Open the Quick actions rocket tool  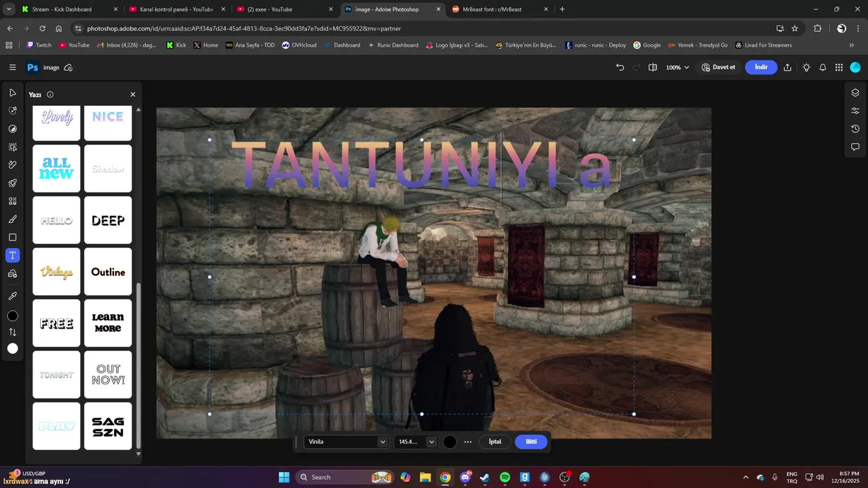click(12, 183)
